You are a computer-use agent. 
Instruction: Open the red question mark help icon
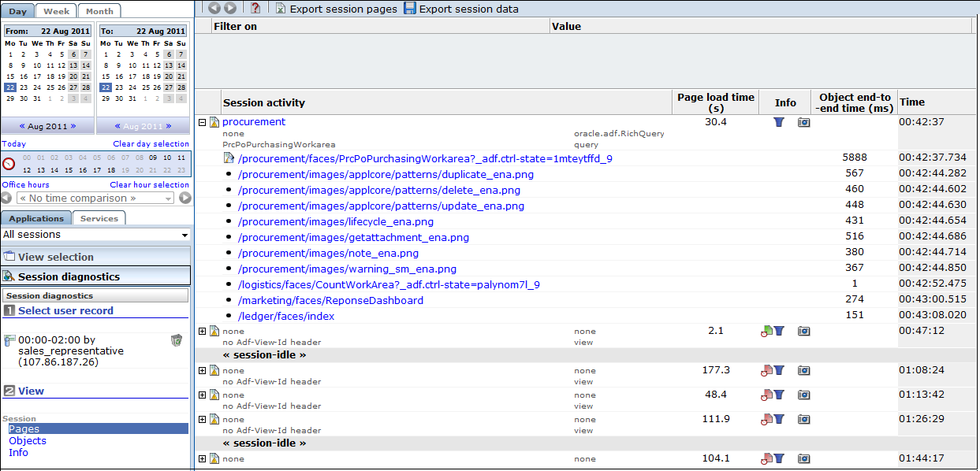pyautogui.click(x=255, y=8)
